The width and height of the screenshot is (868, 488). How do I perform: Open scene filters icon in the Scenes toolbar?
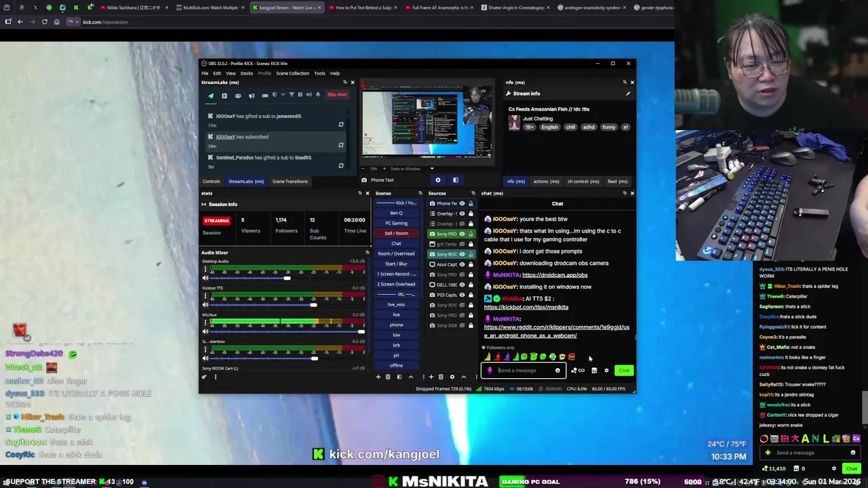click(x=399, y=377)
